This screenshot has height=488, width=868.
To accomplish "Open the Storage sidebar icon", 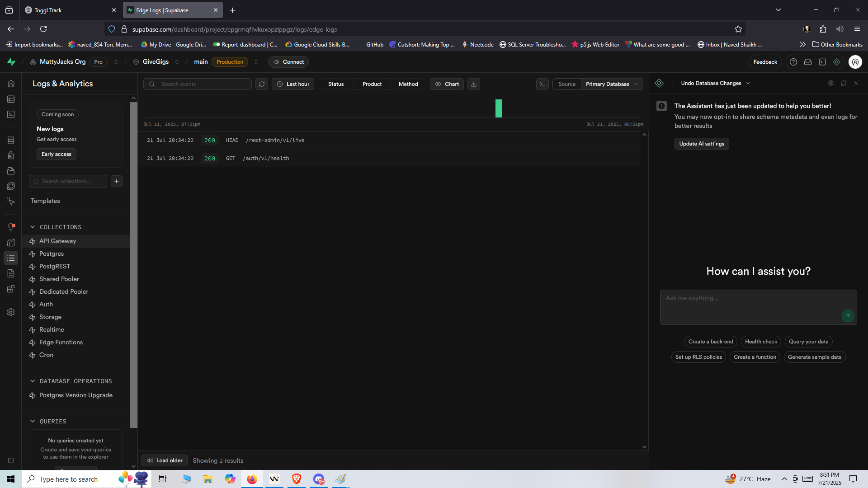I will (11, 171).
